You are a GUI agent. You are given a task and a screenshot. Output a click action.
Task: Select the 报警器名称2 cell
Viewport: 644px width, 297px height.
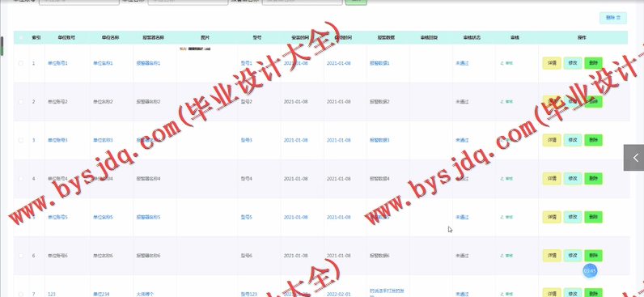(148, 101)
